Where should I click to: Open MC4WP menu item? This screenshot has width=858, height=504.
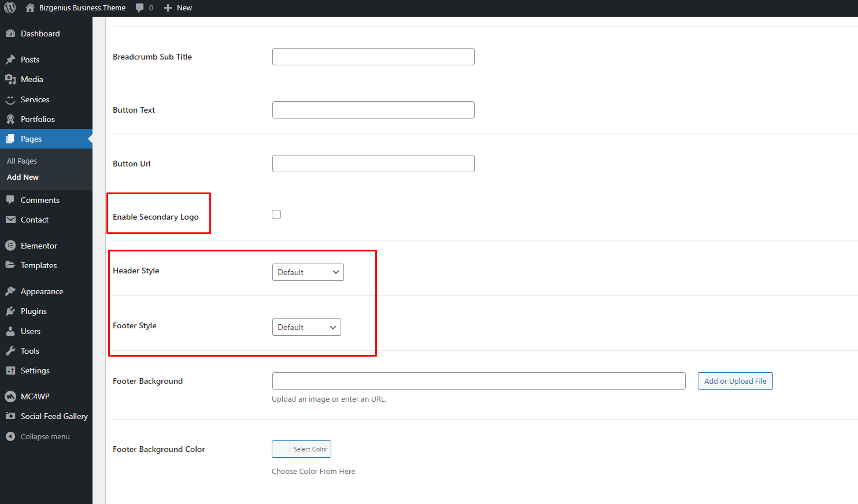[46, 396]
